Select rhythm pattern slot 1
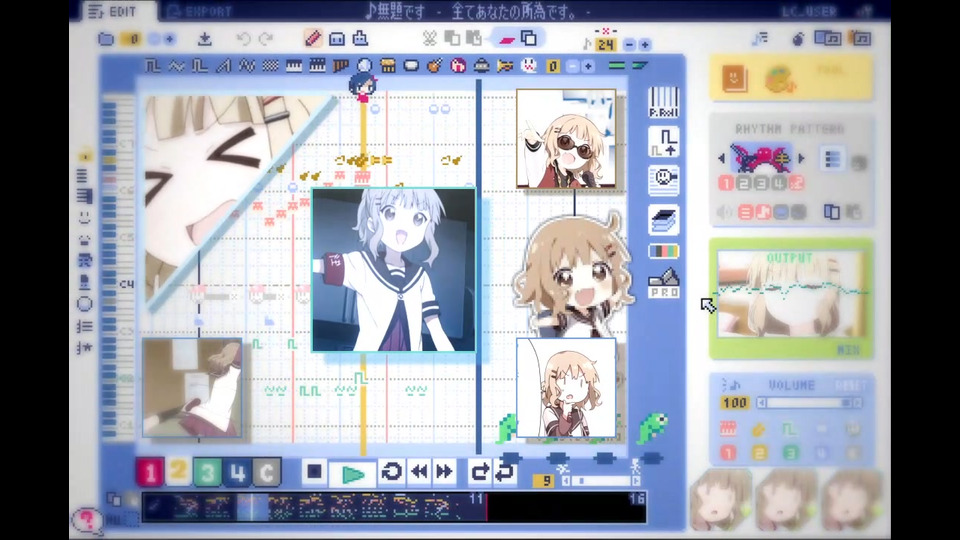960x540 pixels. pos(726,183)
